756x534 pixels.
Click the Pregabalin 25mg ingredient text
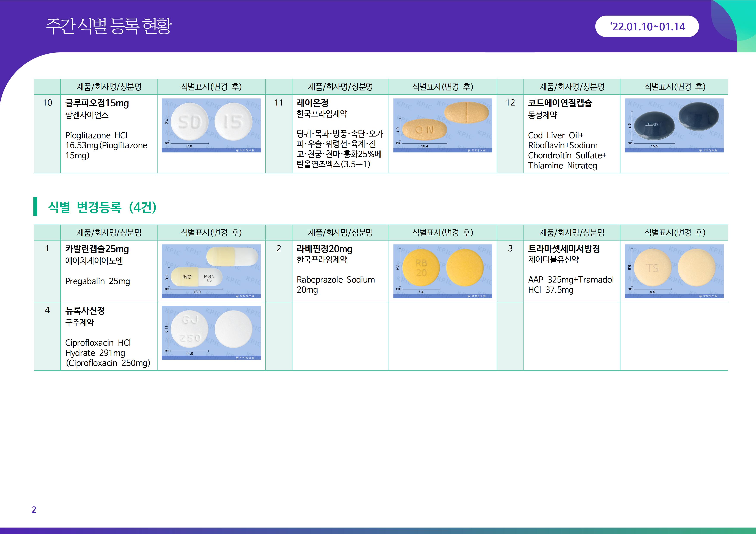[x=97, y=281]
